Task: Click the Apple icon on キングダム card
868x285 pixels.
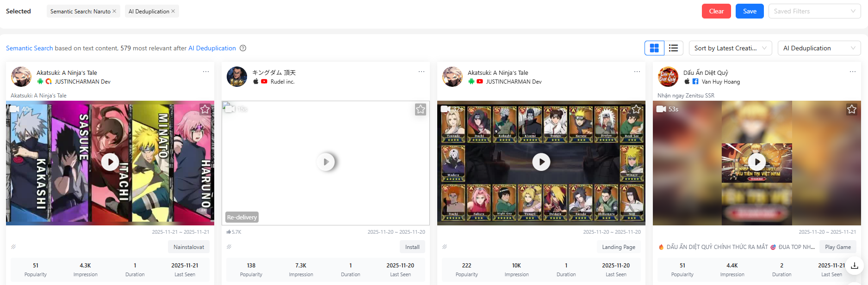Action: click(x=256, y=81)
